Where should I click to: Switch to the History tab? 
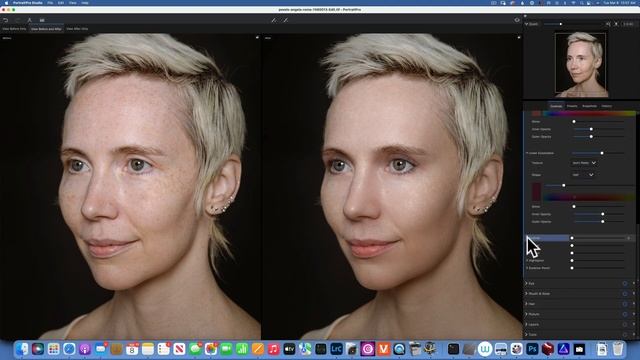[x=607, y=106]
